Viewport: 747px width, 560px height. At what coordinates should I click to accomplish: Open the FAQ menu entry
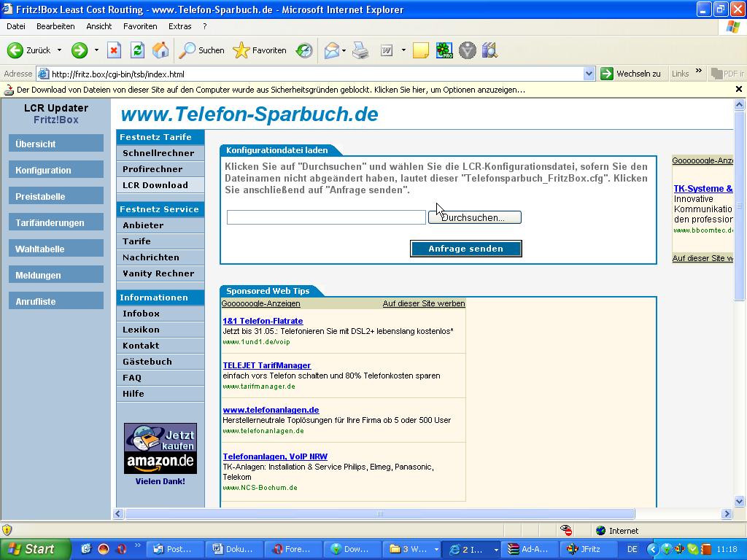[160, 378]
